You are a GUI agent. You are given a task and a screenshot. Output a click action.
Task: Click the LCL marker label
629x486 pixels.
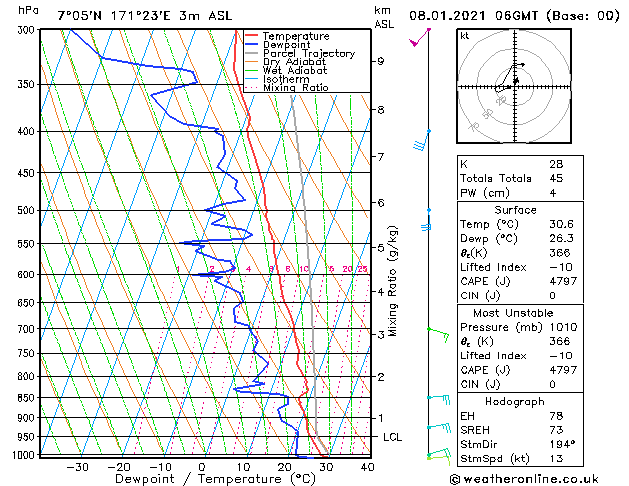coord(392,437)
